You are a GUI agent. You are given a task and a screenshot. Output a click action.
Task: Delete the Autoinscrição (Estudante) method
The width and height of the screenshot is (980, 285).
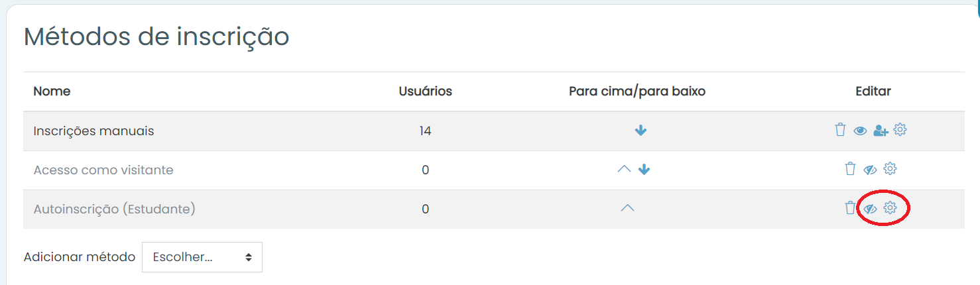click(850, 208)
